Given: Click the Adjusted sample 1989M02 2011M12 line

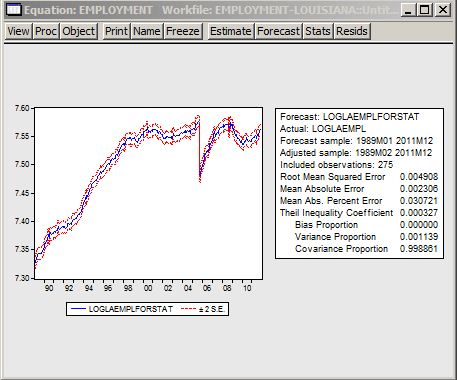Looking at the screenshot, I should [x=356, y=153].
